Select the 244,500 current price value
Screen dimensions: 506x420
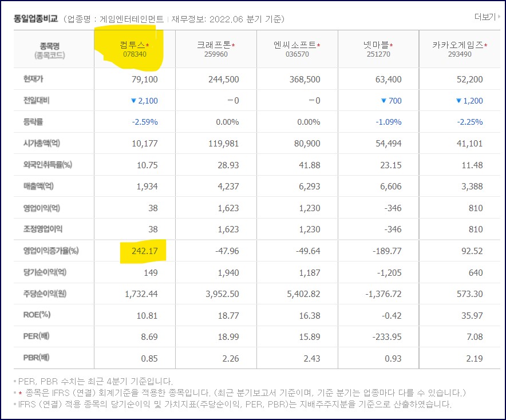(x=224, y=80)
